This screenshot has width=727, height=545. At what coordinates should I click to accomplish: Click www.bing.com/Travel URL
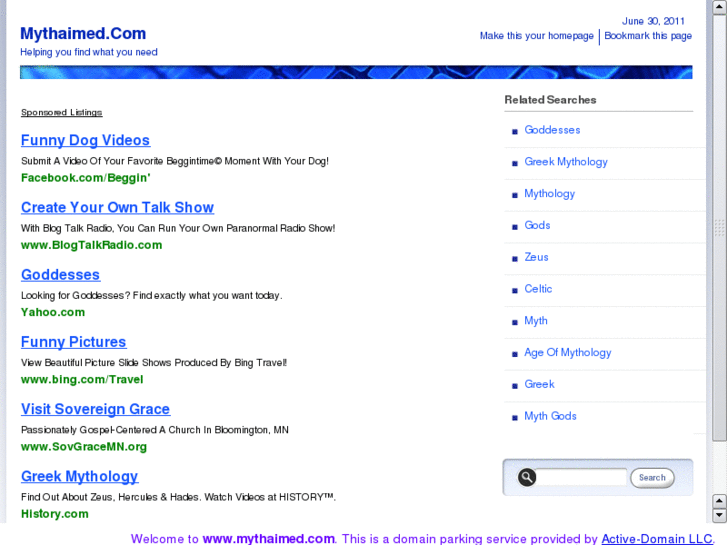coord(82,379)
